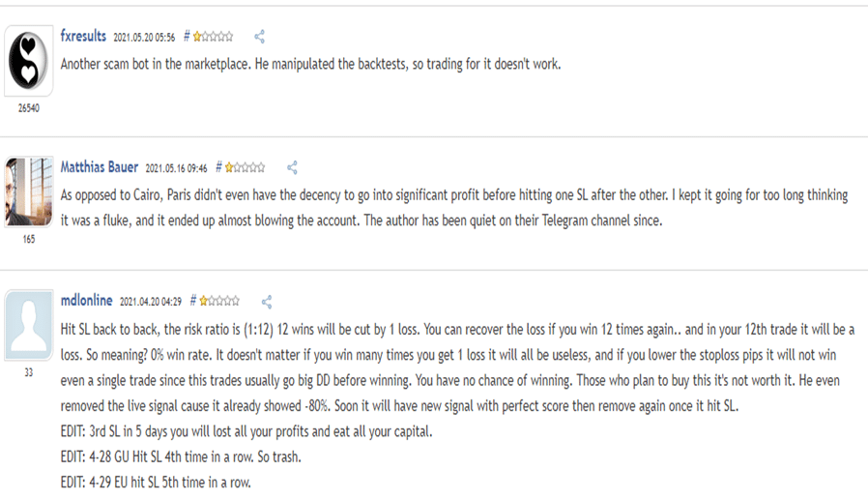Screen dimensions: 868x500
Task: Select the 2021.05.20 05:56 timestamp
Action: point(144,37)
